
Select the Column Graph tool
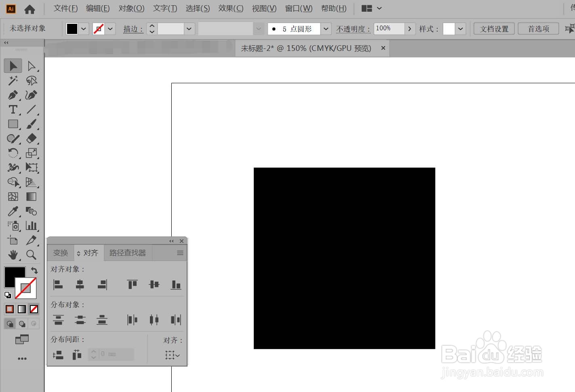(31, 226)
